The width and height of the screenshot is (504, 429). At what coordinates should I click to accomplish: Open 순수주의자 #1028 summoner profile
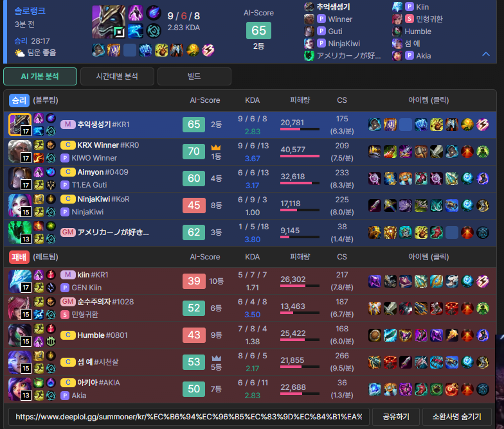(105, 302)
